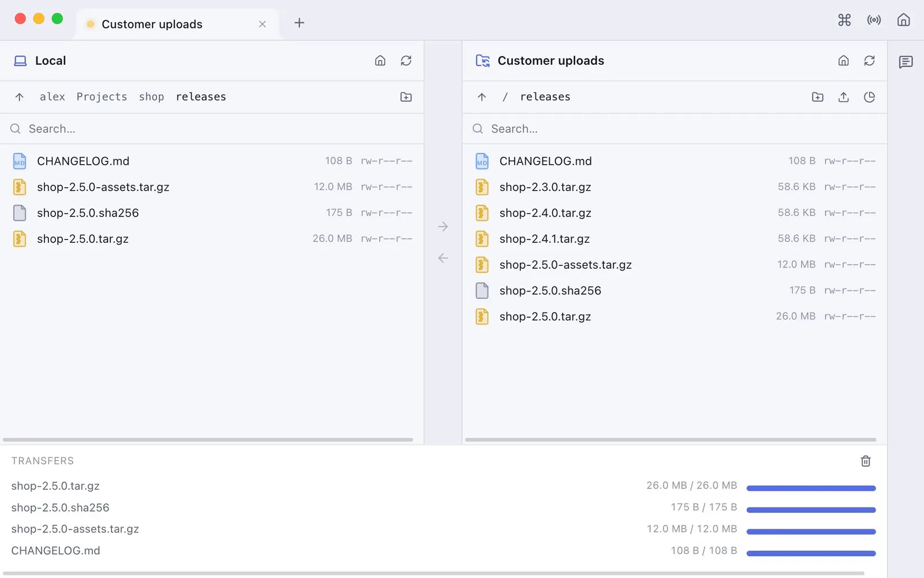
Task: Select shop-2.3.0.tar.gz in remote pane
Action: click(x=675, y=187)
